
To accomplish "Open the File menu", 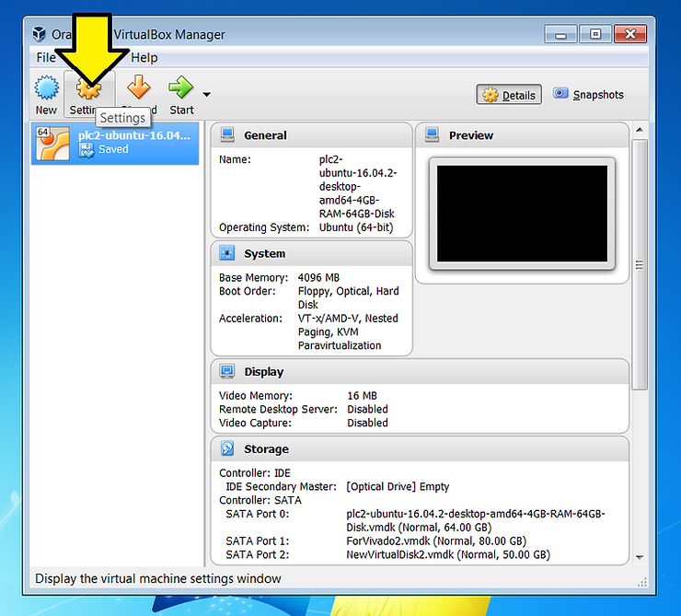I will click(x=46, y=57).
